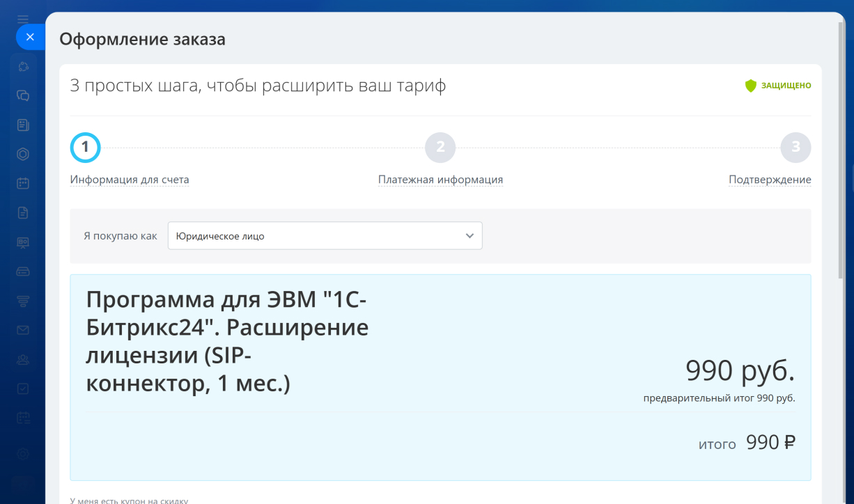The height and width of the screenshot is (504, 854).
Task: Click the 'предварительный итог 990 руб.' line
Action: point(719,398)
